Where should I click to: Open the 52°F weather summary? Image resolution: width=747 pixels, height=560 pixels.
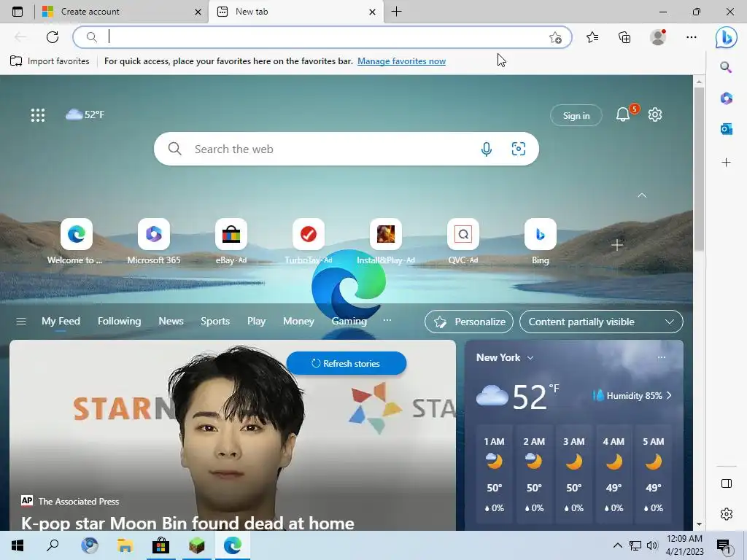click(x=85, y=114)
